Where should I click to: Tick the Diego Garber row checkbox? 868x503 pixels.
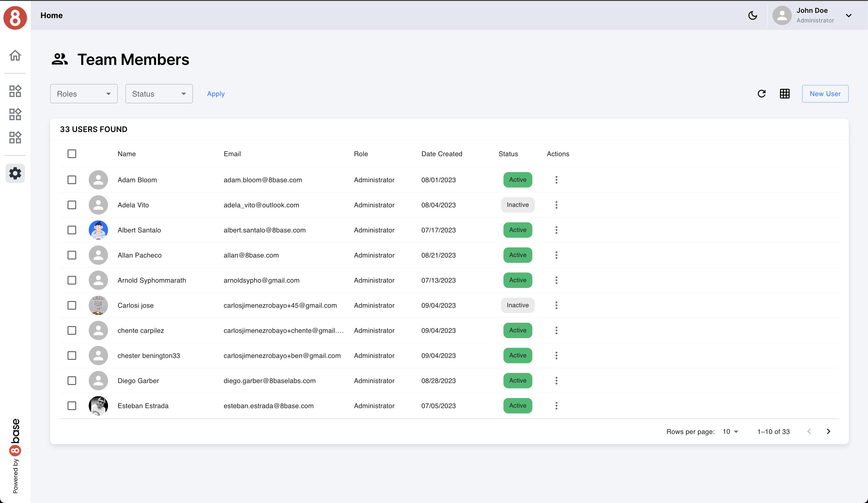pyautogui.click(x=72, y=380)
